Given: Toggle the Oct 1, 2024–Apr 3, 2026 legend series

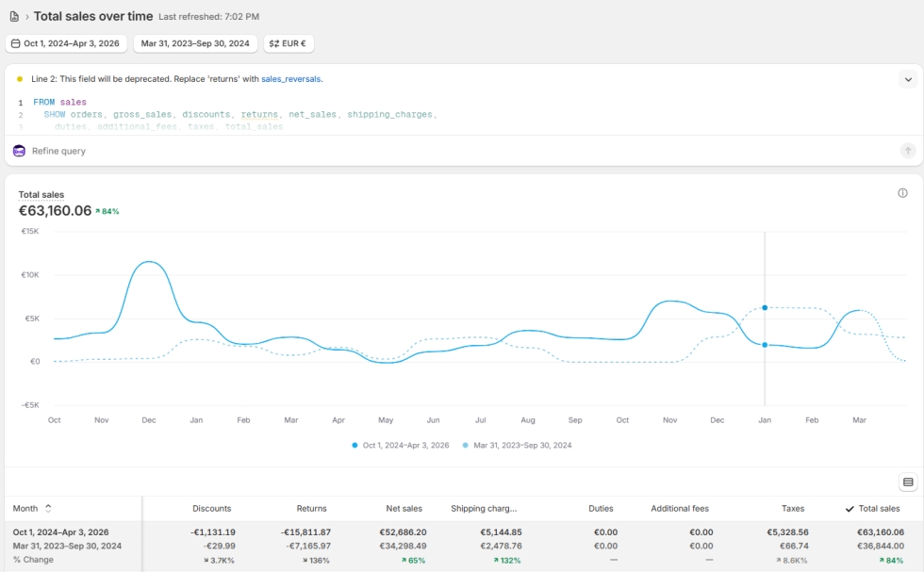Looking at the screenshot, I should (401, 445).
